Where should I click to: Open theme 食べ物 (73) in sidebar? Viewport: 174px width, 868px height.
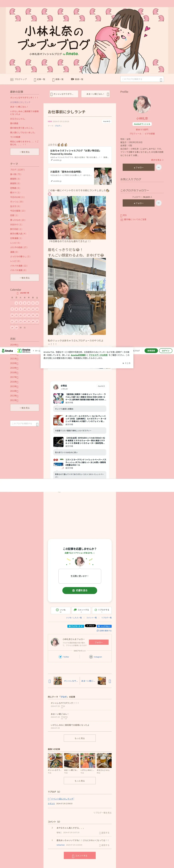pos(16,174)
